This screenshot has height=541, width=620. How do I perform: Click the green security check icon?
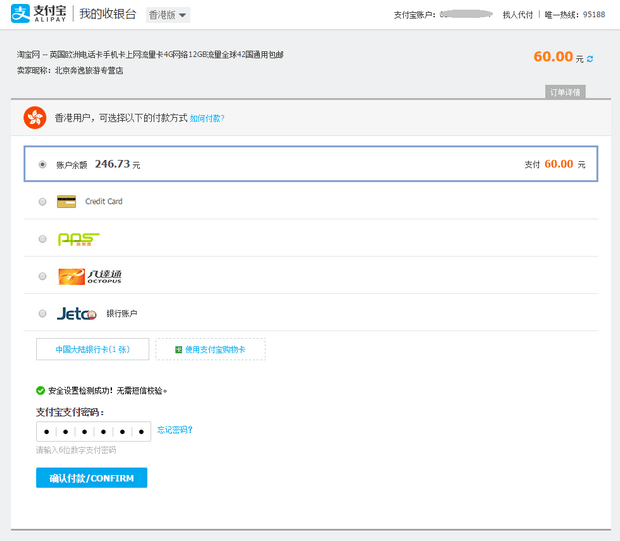click(x=40, y=391)
